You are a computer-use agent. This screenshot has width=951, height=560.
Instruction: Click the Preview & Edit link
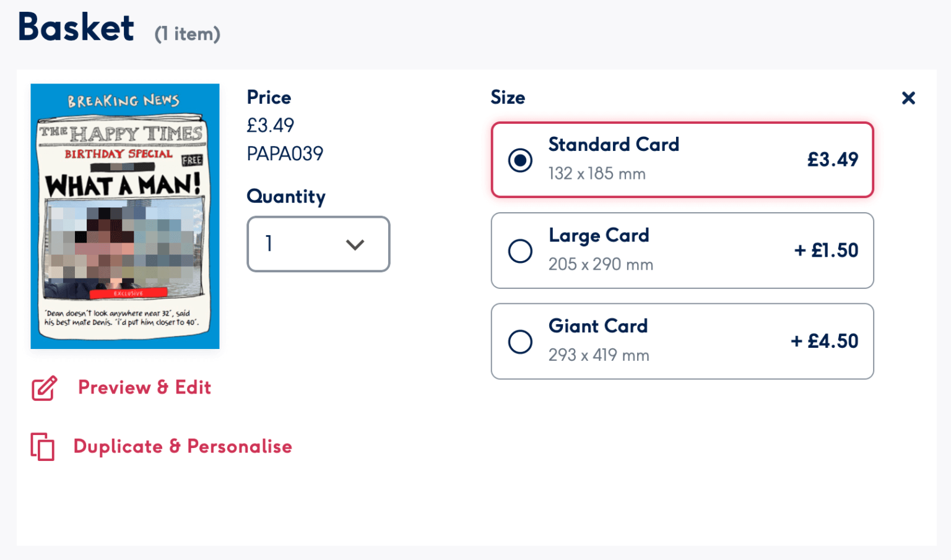pos(144,387)
